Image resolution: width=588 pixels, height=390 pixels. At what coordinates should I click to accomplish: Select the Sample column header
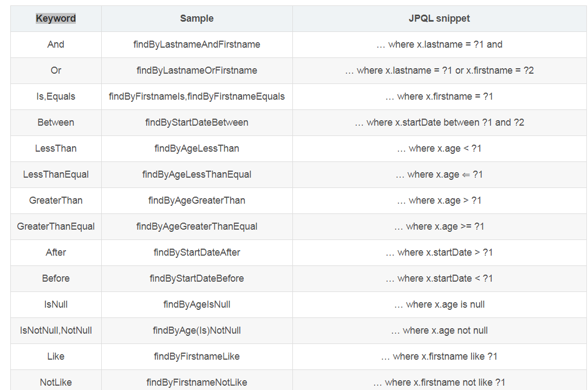click(x=197, y=18)
